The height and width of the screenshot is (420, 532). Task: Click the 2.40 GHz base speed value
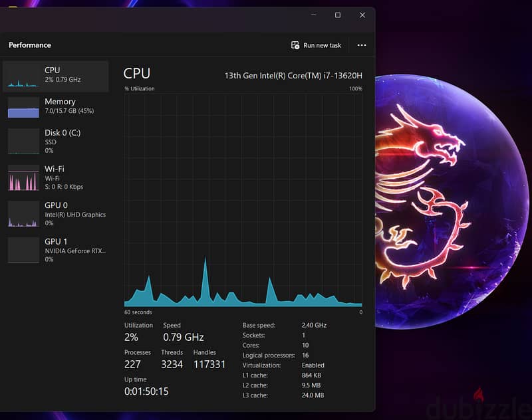click(x=314, y=325)
